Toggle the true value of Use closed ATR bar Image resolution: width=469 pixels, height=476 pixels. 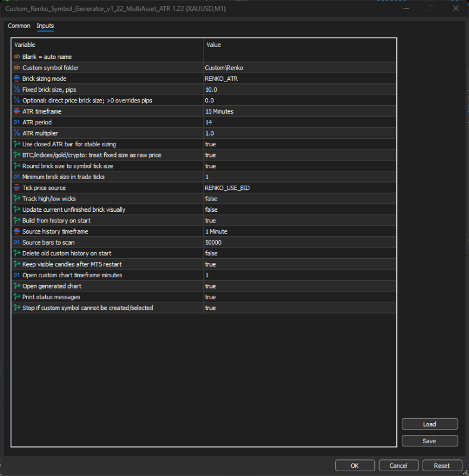coord(300,144)
